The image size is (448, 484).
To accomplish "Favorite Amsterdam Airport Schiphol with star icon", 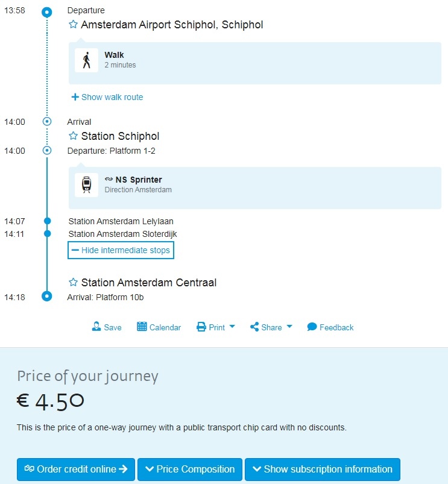I will [73, 25].
